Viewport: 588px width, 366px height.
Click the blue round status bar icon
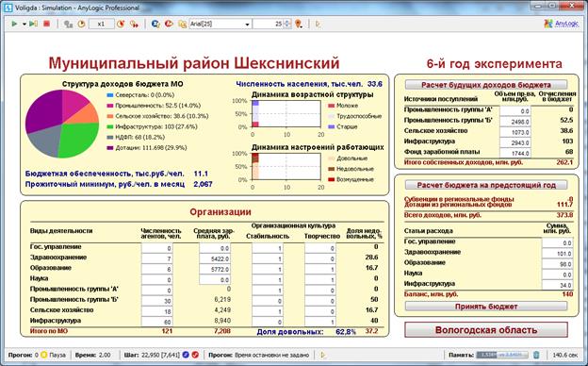click(186, 355)
